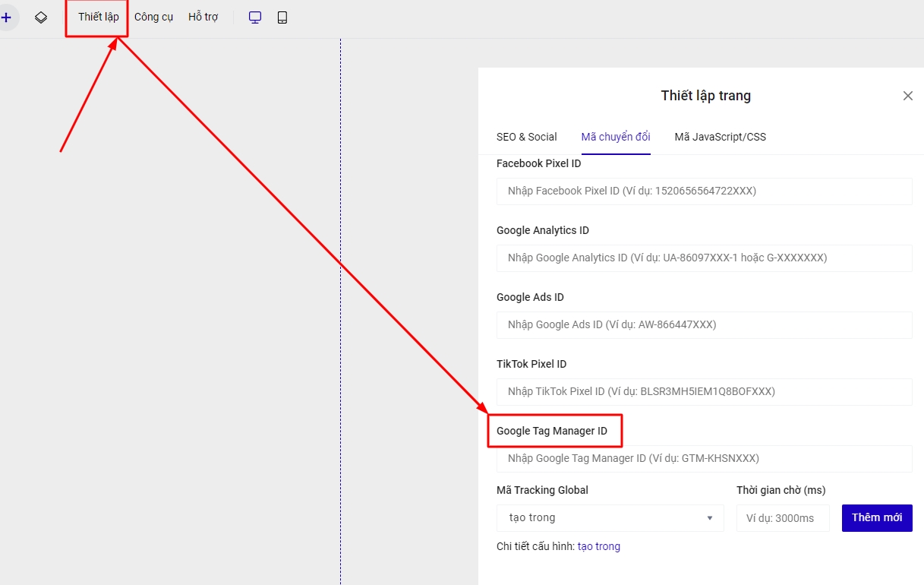
Task: Switch to the SEO & Social tab
Action: (x=526, y=137)
